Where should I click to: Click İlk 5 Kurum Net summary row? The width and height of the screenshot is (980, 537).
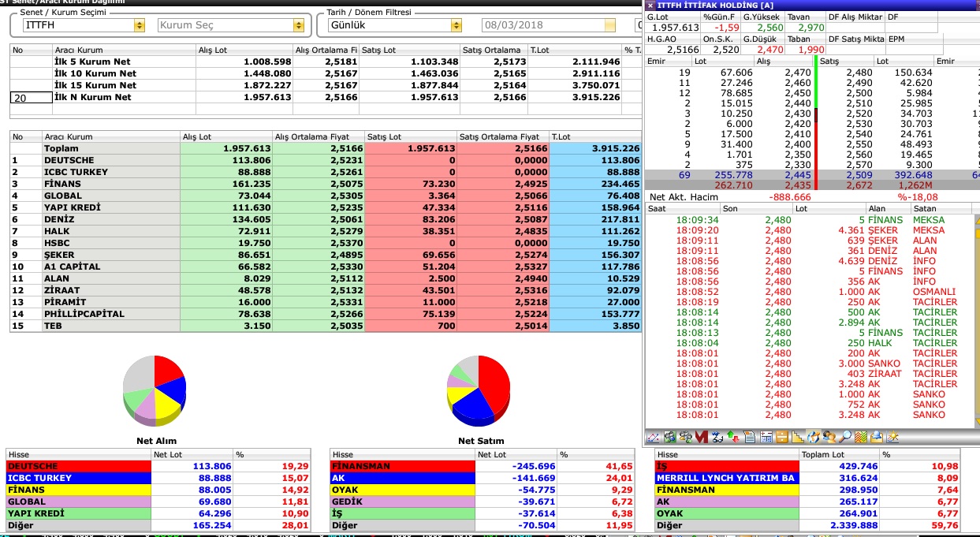pyautogui.click(x=326, y=62)
